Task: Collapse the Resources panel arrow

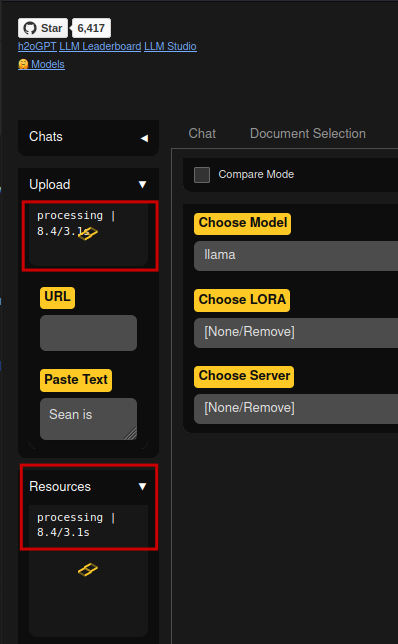Action: tap(143, 486)
